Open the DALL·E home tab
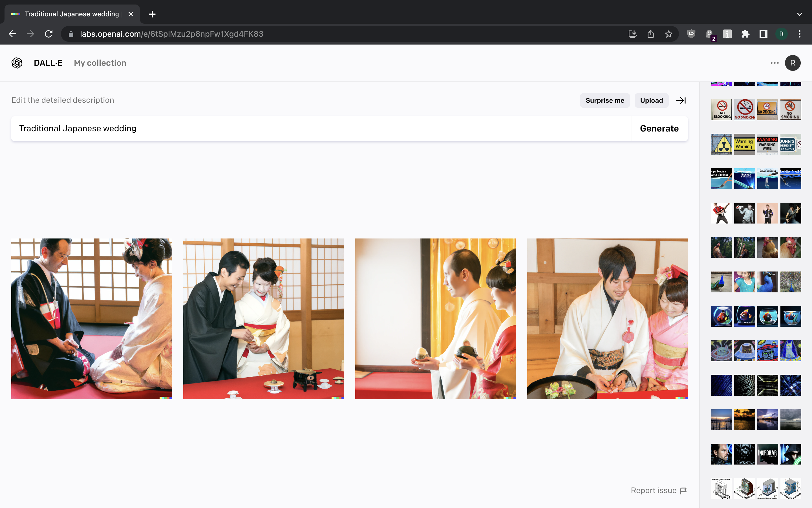The width and height of the screenshot is (812, 508). [48, 63]
